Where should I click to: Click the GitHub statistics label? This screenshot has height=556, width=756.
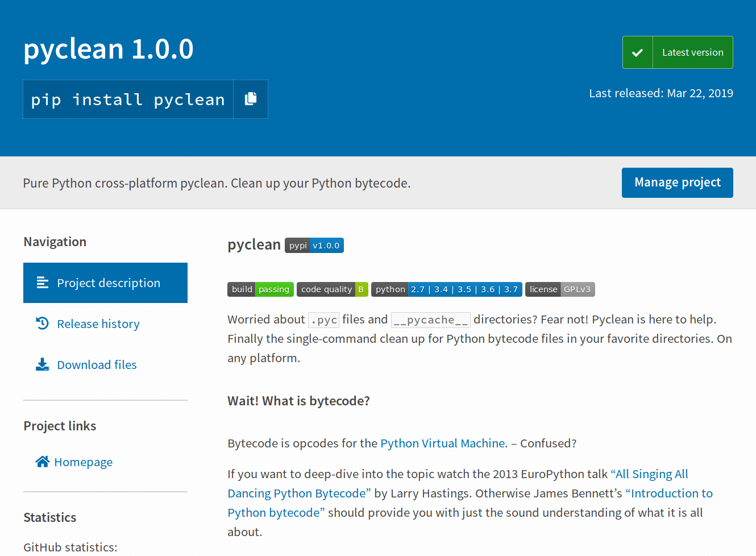70,547
